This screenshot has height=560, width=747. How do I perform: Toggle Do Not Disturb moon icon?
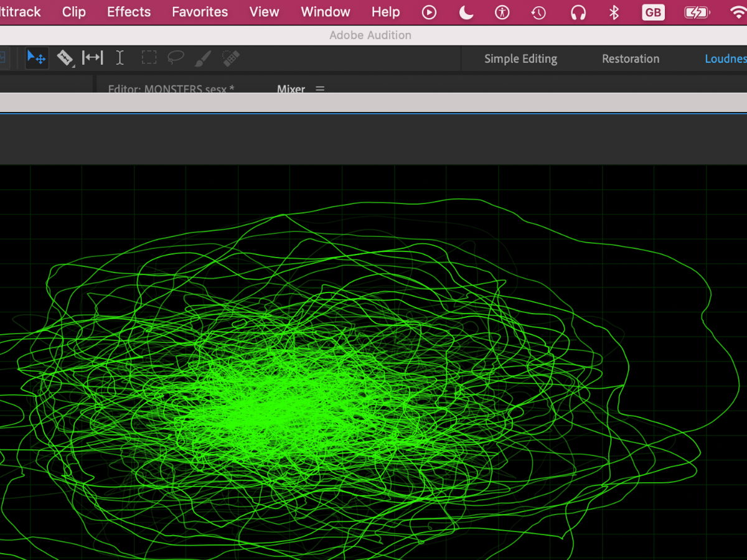click(x=466, y=12)
